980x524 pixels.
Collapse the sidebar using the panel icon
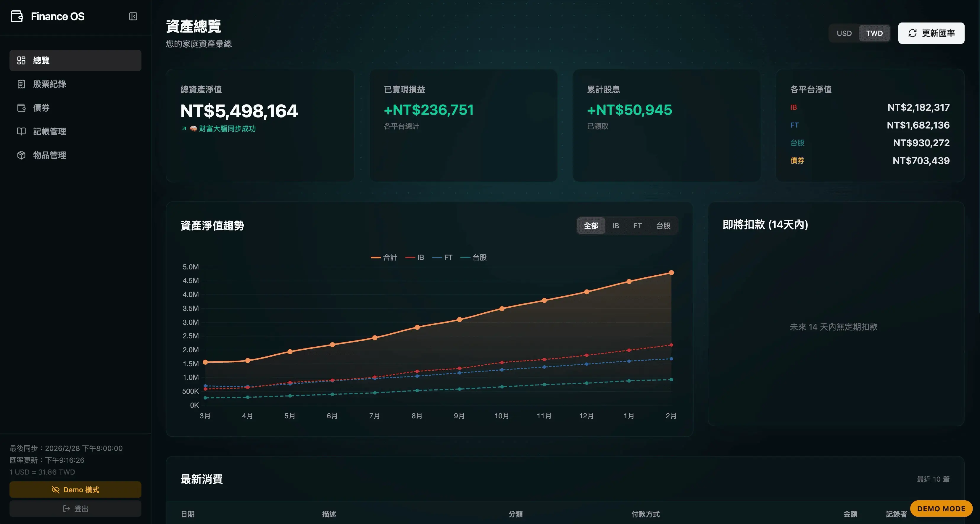133,16
